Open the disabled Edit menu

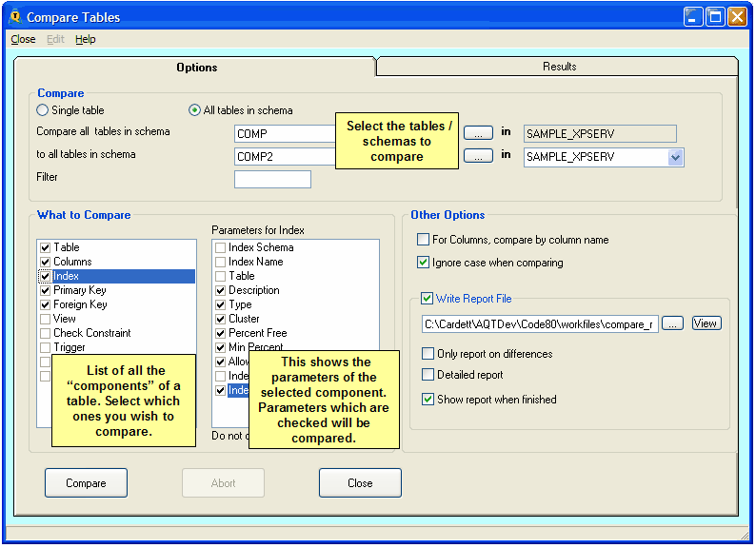(x=55, y=39)
